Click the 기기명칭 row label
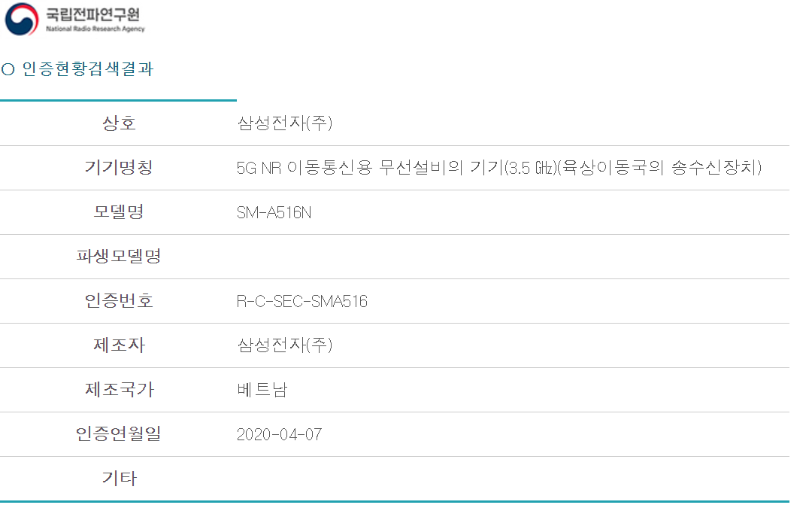Image resolution: width=812 pixels, height=514 pixels. (x=119, y=168)
